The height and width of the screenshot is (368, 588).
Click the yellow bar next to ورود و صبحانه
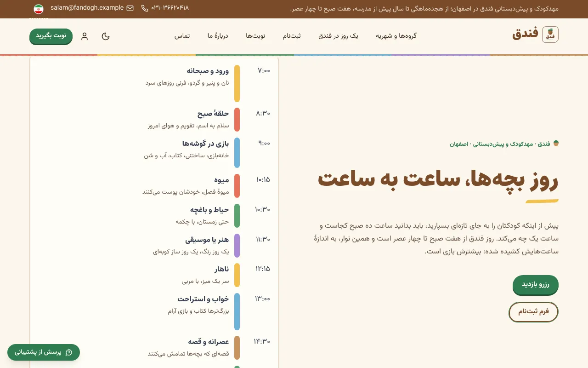(237, 83)
